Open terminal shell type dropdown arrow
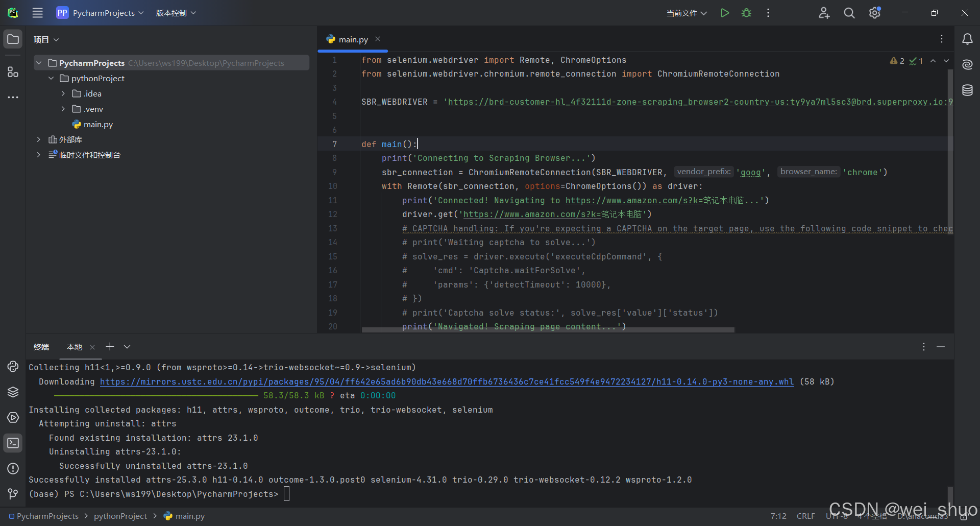Screen dimensions: 980x526 [x=127, y=347]
